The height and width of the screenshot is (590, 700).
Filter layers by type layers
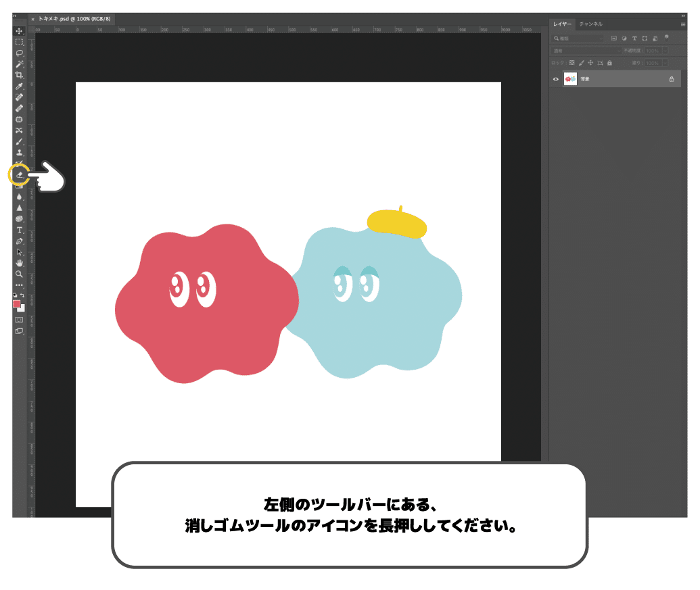pyautogui.click(x=634, y=39)
